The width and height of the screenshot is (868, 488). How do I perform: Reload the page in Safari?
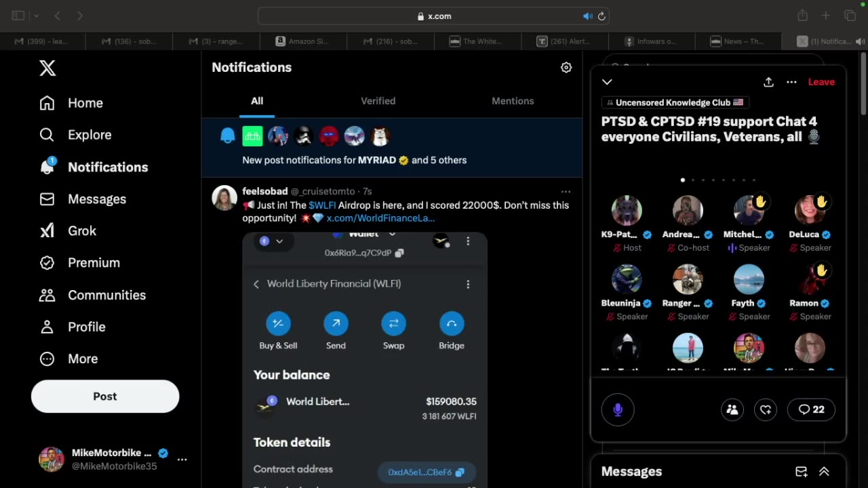(x=601, y=16)
